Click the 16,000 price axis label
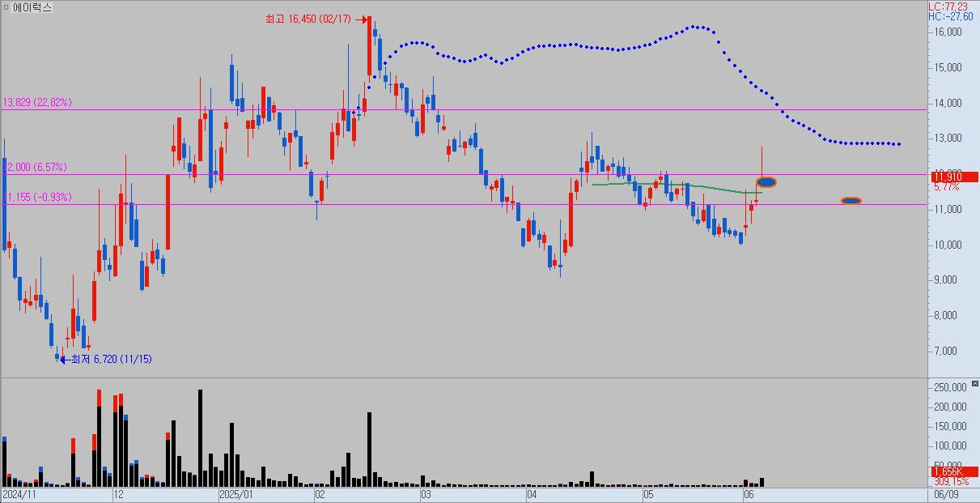This screenshot has width=980, height=503. point(948,32)
